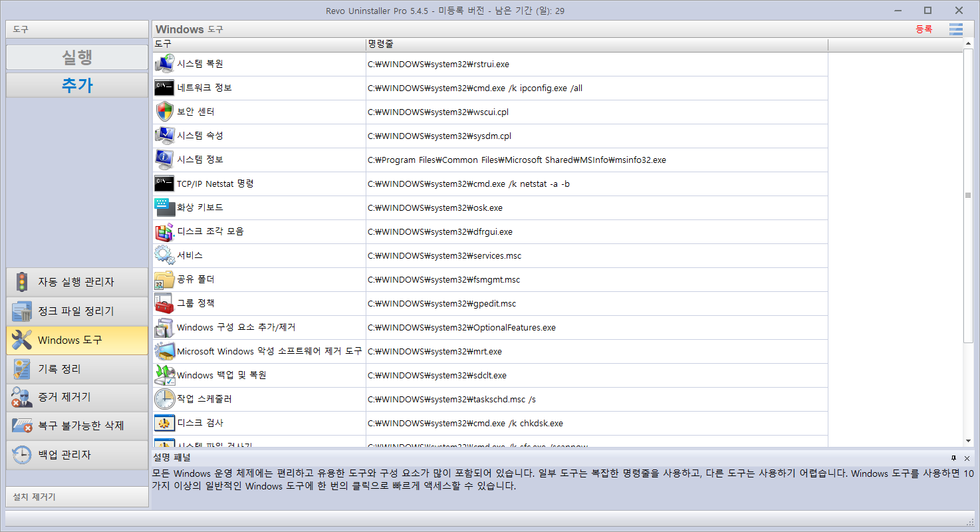Click the tool list scrollbar down arrow
The width and height of the screenshot is (980, 532).
click(x=969, y=441)
